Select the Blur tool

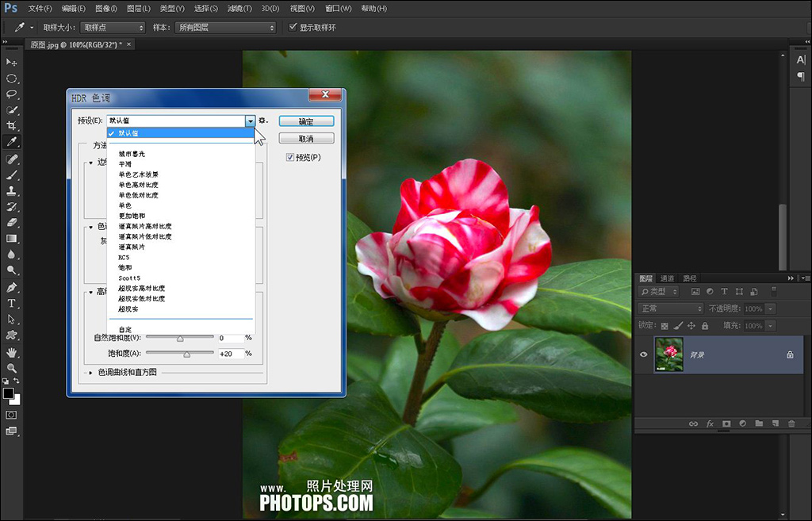point(11,255)
